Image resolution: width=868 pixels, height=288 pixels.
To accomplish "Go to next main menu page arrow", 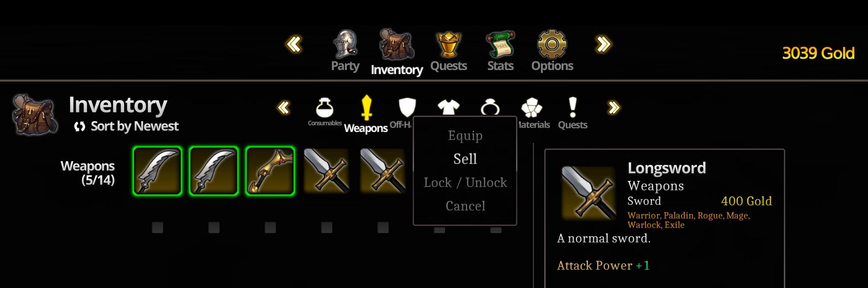I will coord(603,45).
